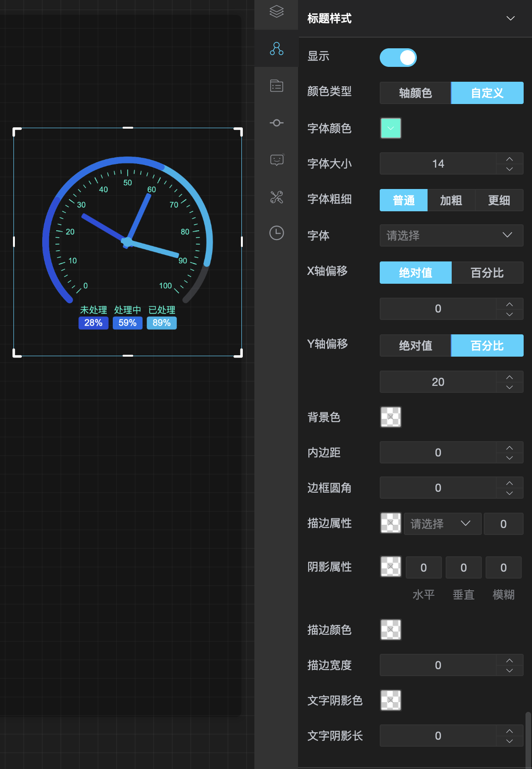
Task: Decrease 字体大小 with down arrow
Action: [x=510, y=169]
